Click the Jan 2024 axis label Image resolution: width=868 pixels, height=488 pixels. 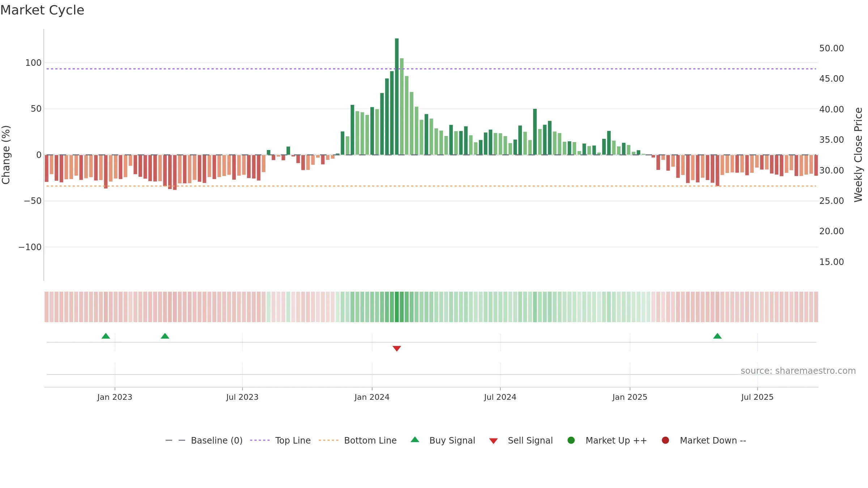372,397
